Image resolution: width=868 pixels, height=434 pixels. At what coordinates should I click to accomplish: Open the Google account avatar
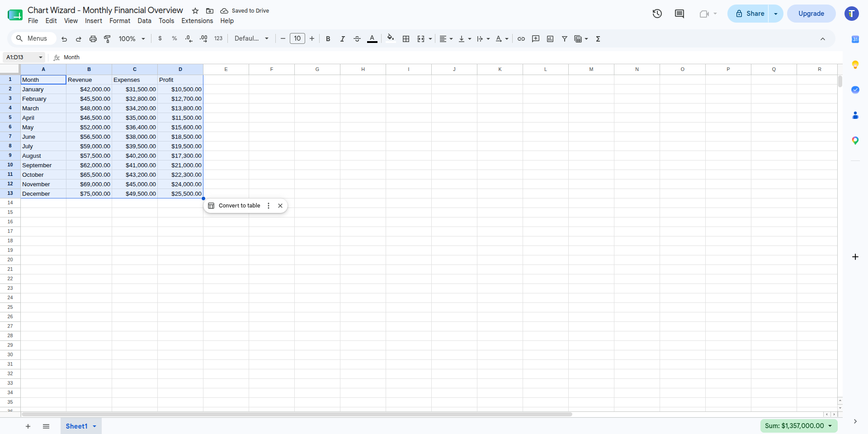coord(852,14)
